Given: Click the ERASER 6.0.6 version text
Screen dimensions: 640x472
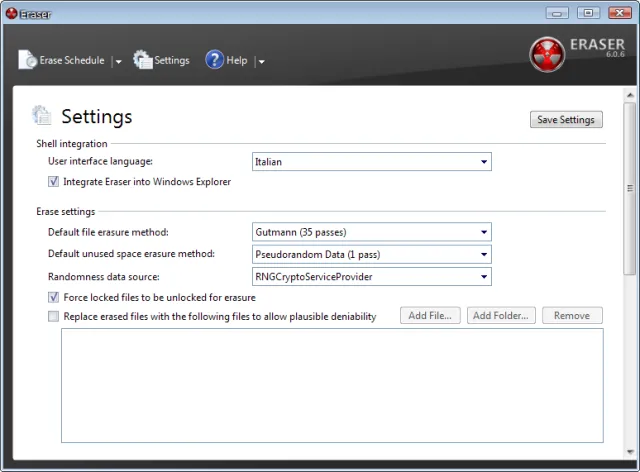Looking at the screenshot, I should (597, 47).
